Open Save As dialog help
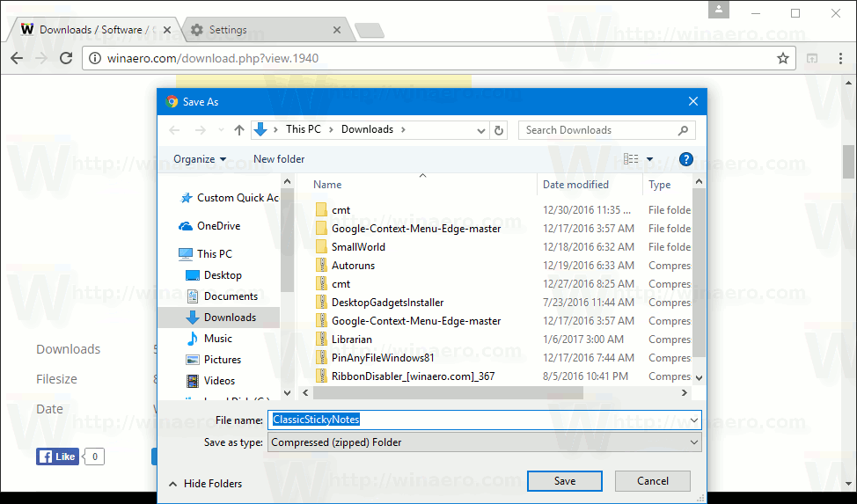Viewport: 857px width, 504px height. tap(686, 159)
